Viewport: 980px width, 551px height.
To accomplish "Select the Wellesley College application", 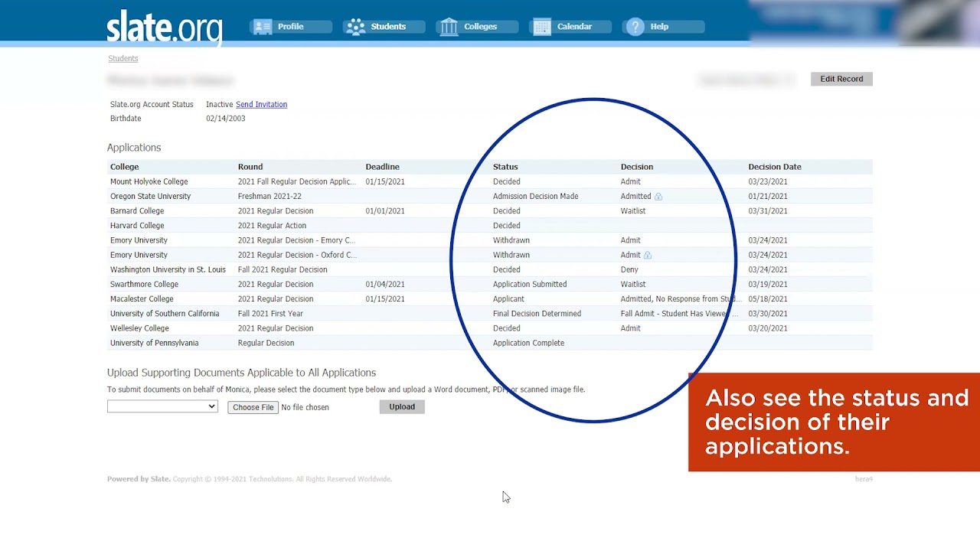I will click(490, 328).
